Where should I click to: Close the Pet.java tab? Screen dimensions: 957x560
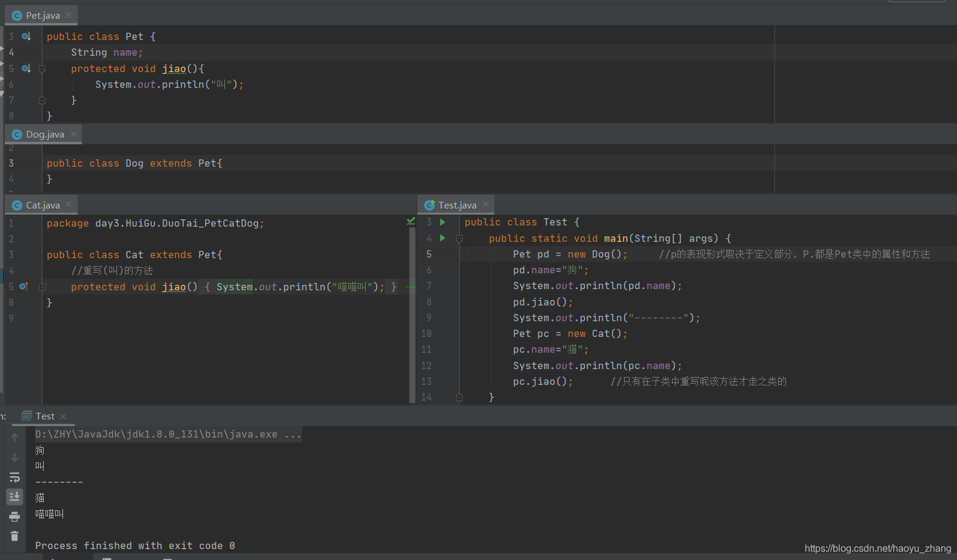coord(69,15)
